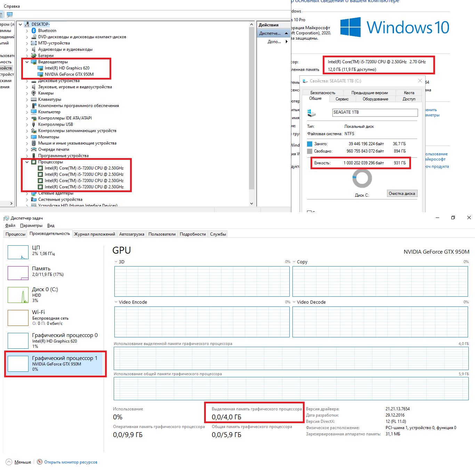Viewport: 475px width, 476px height.
Task: Open the Video Decode graph dropdown
Action: coord(294,302)
